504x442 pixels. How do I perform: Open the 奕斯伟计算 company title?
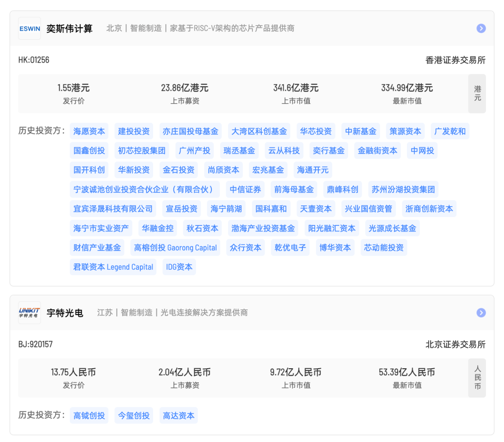pyautogui.click(x=70, y=28)
